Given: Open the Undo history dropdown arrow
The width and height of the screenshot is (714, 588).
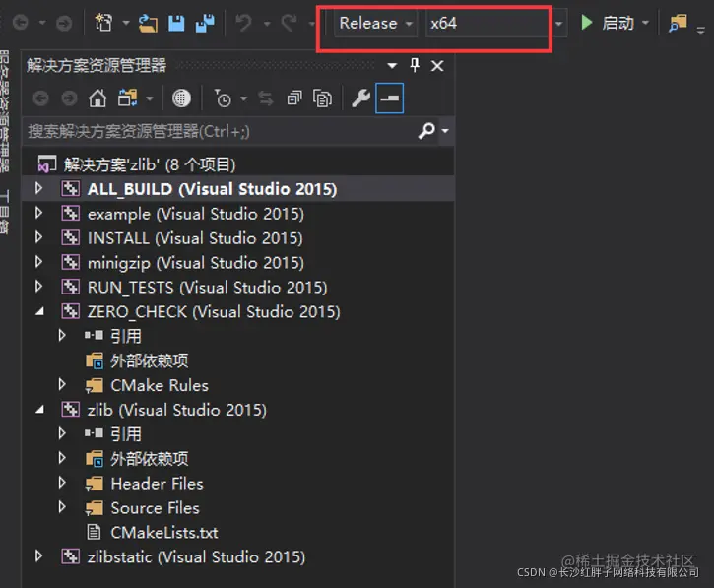Looking at the screenshot, I should click(x=267, y=23).
